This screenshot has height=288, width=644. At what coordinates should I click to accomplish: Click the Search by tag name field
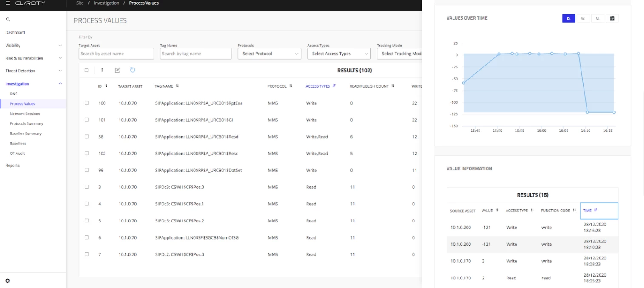(x=196, y=54)
